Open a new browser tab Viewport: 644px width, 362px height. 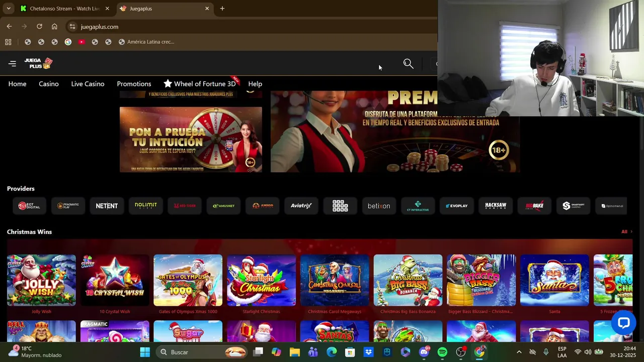click(222, 9)
